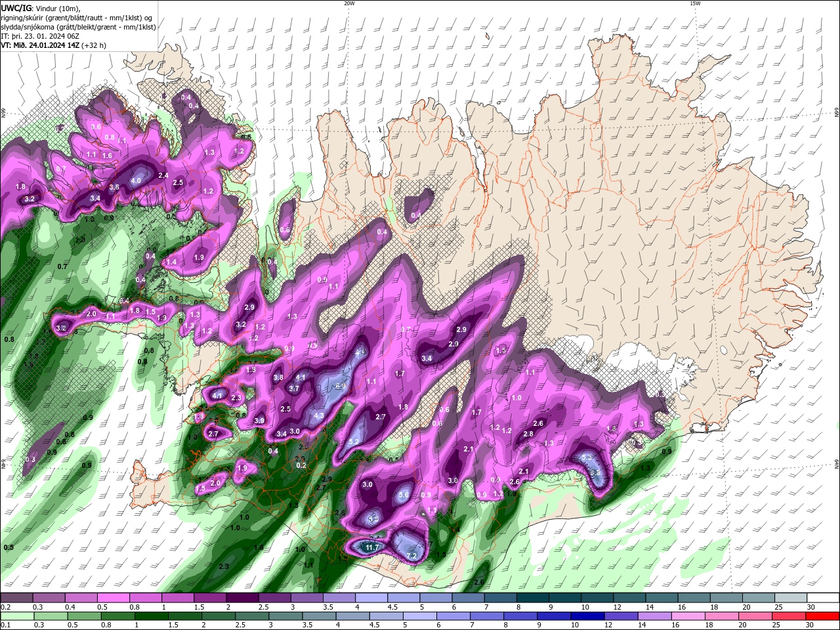
Task: Click the pale green swatch at 0.1 in bottom scale
Action: click(x=16, y=616)
